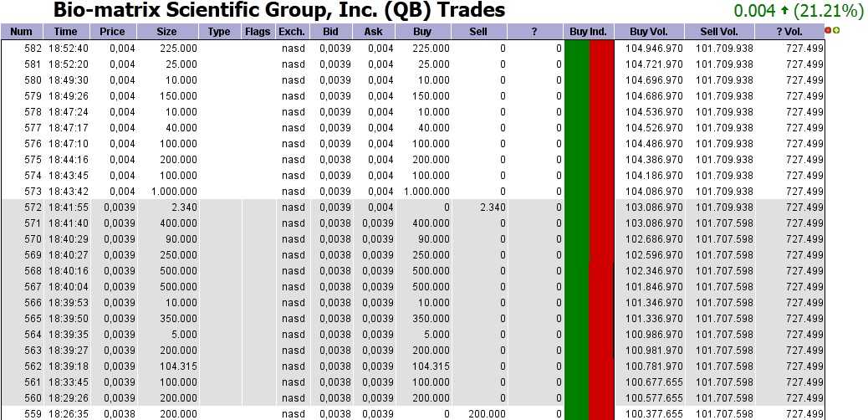
Task: Click the Buy Vol. column header
Action: coord(649,32)
